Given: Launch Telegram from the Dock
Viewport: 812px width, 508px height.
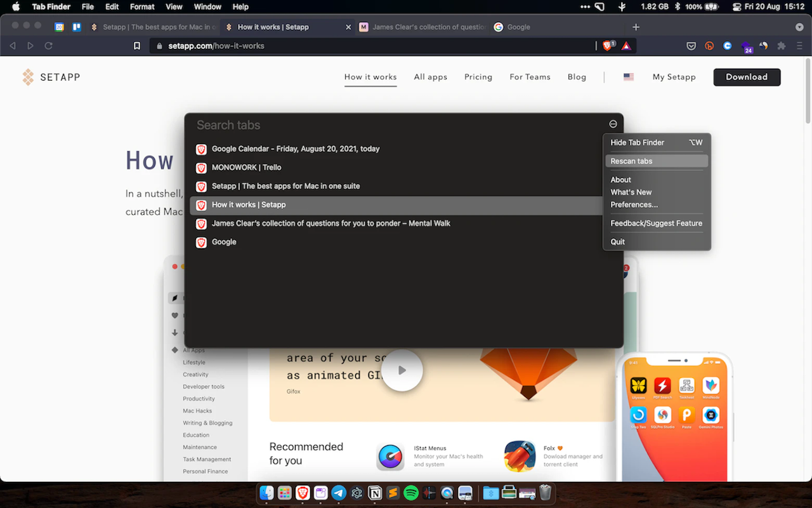Looking at the screenshot, I should [339, 493].
